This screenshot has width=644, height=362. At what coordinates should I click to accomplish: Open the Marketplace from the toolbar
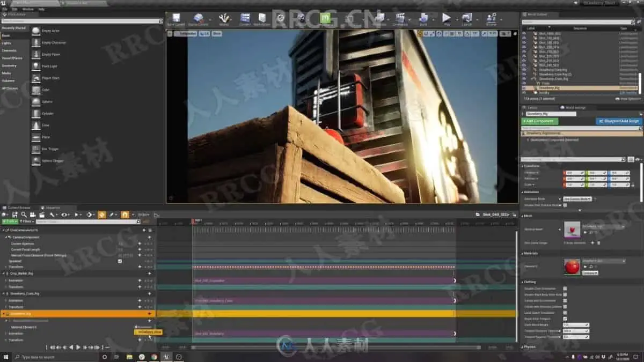pos(262,19)
